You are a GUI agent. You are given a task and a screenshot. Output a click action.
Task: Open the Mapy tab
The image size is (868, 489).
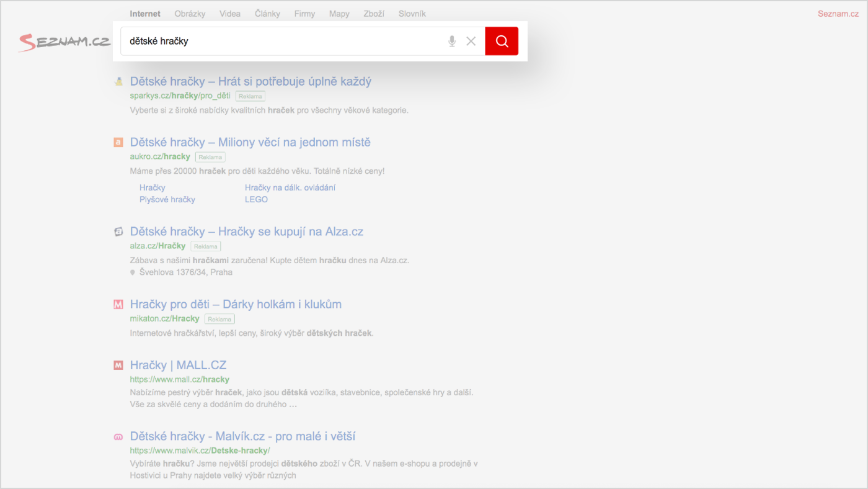click(339, 14)
